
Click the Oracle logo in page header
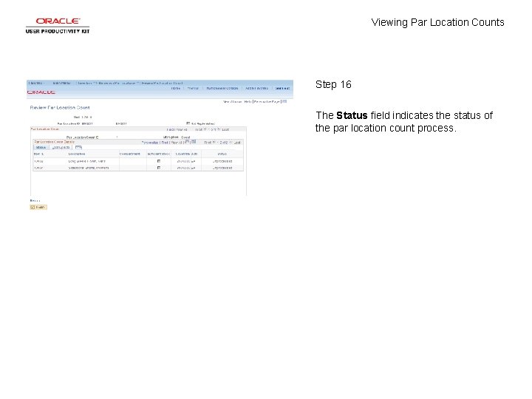[x=41, y=92]
